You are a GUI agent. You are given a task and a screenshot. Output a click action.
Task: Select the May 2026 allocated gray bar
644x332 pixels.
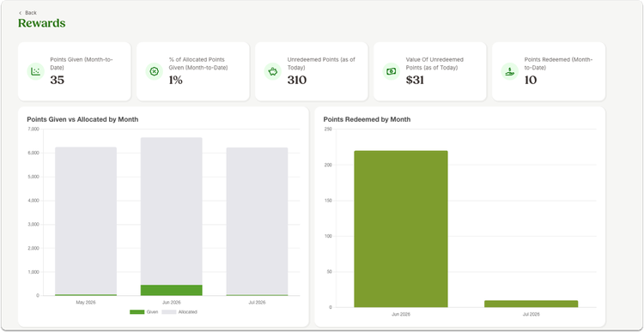[x=86, y=220]
